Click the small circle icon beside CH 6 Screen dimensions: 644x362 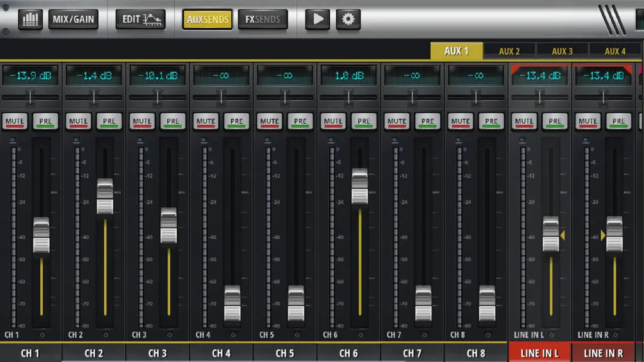click(x=360, y=336)
